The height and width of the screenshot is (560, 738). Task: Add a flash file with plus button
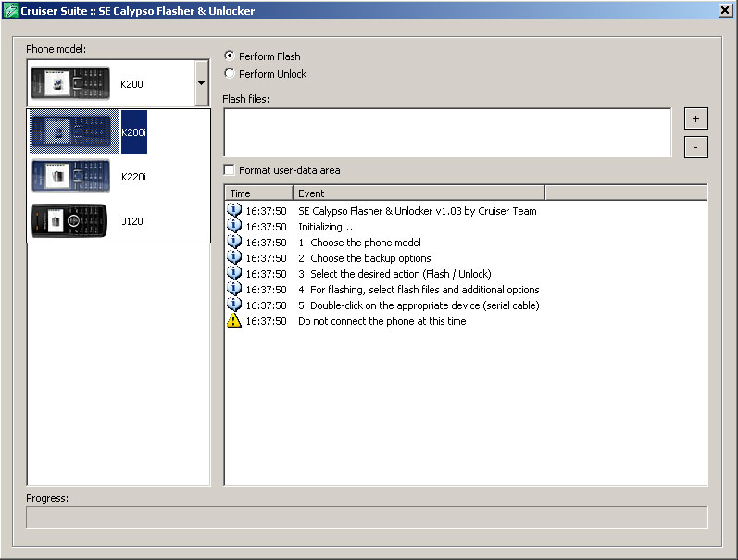pos(695,119)
